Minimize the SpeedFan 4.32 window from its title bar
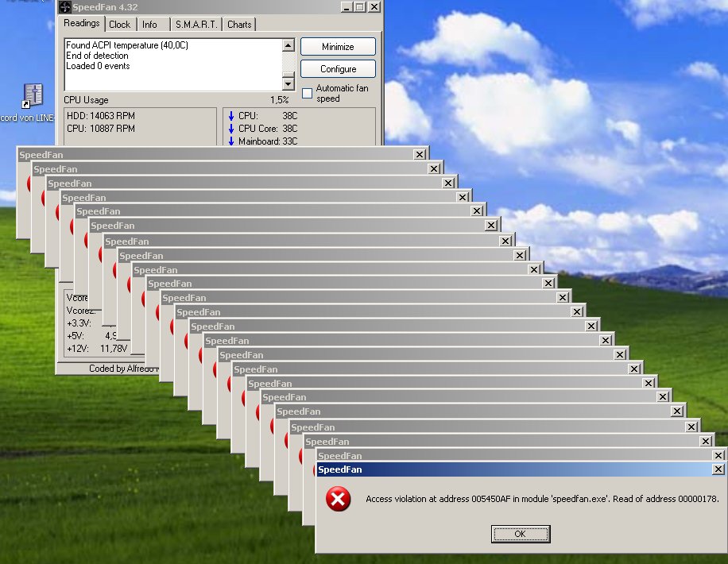This screenshot has width=728, height=564. (347, 7)
